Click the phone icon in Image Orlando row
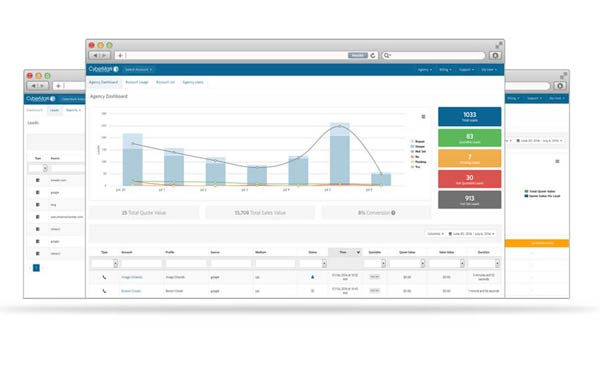Image resolution: width=600 pixels, height=385 pixels. pyautogui.click(x=104, y=277)
